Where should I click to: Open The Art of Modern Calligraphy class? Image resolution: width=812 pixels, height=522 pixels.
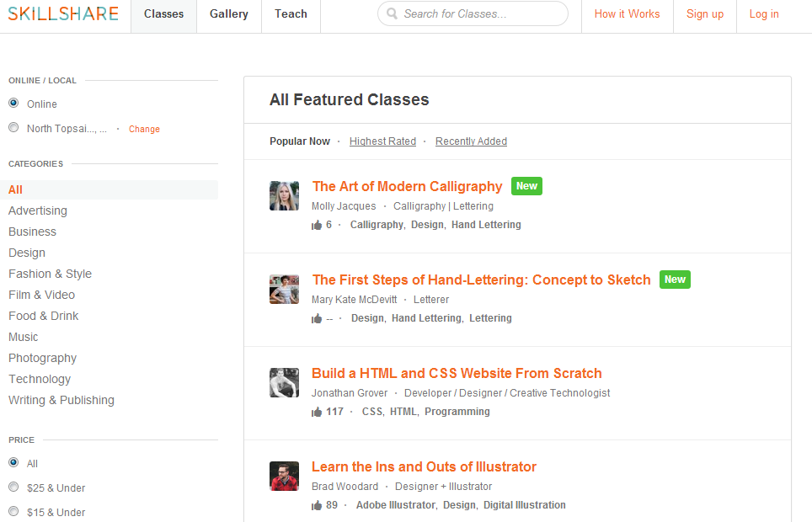pos(407,186)
